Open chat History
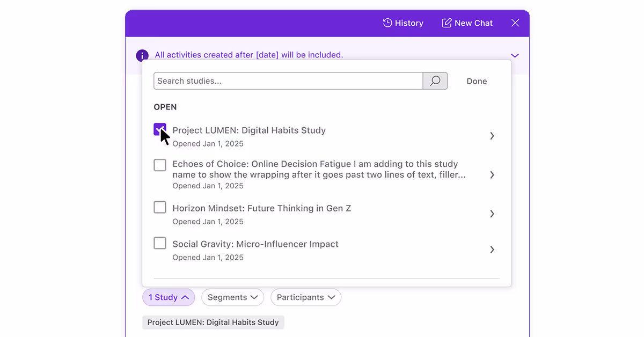The width and height of the screenshot is (644, 337). coord(403,23)
